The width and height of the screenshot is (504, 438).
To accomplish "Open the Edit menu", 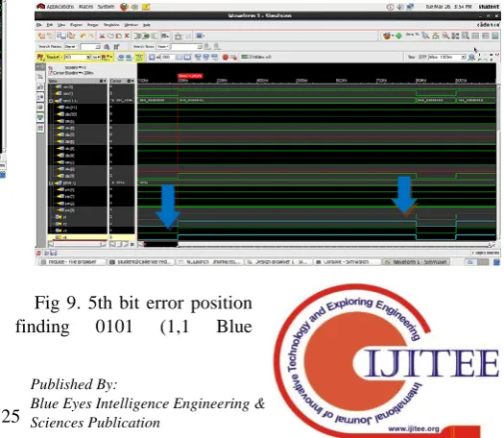I will coord(50,25).
